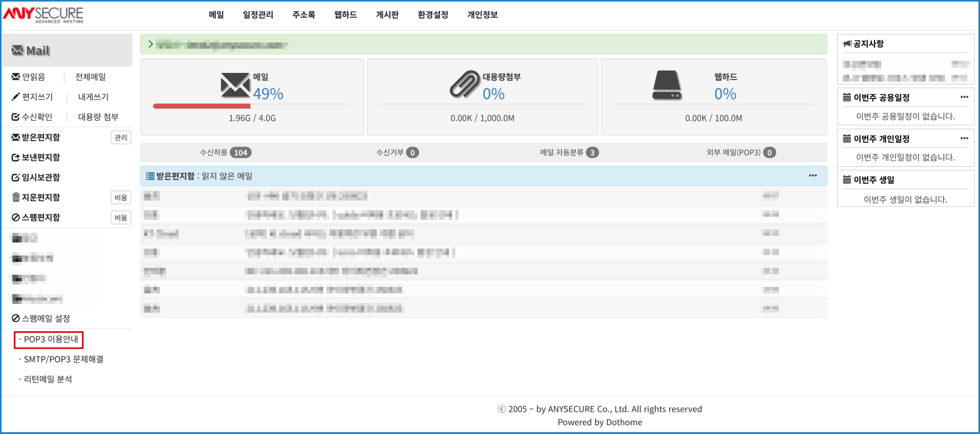Click the red mail usage progress bar

point(201,106)
